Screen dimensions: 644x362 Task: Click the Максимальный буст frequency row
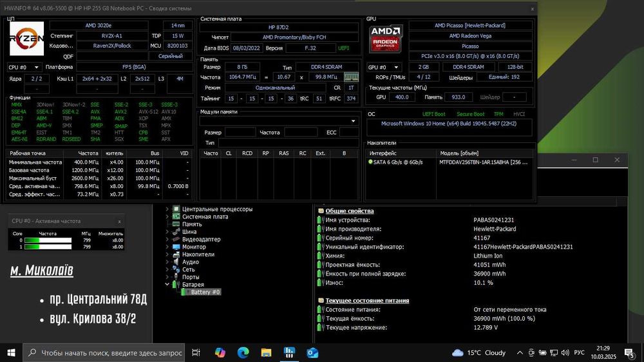(x=99, y=178)
